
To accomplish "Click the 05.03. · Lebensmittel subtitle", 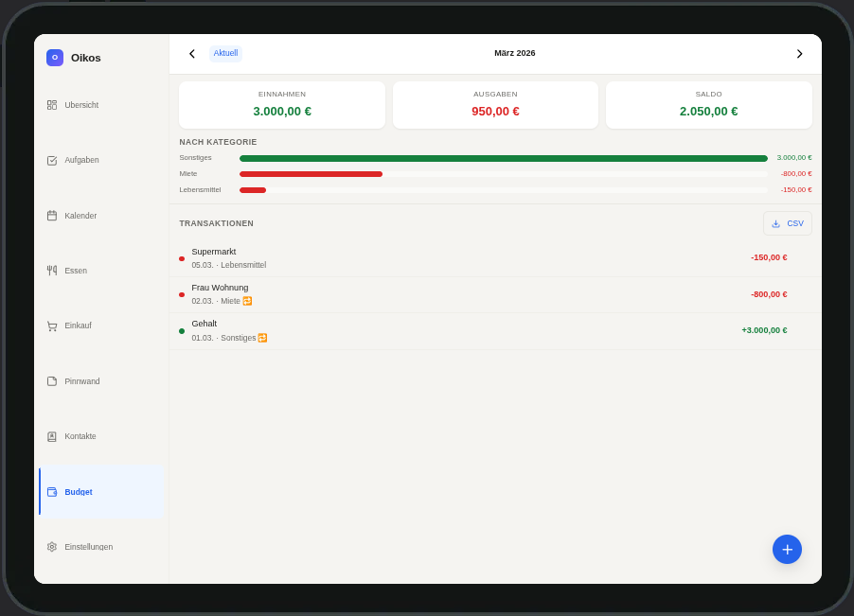I will tap(229, 265).
